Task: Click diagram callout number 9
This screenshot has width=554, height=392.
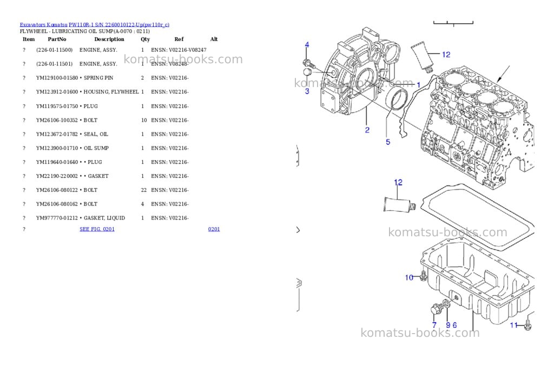Action: click(x=448, y=325)
